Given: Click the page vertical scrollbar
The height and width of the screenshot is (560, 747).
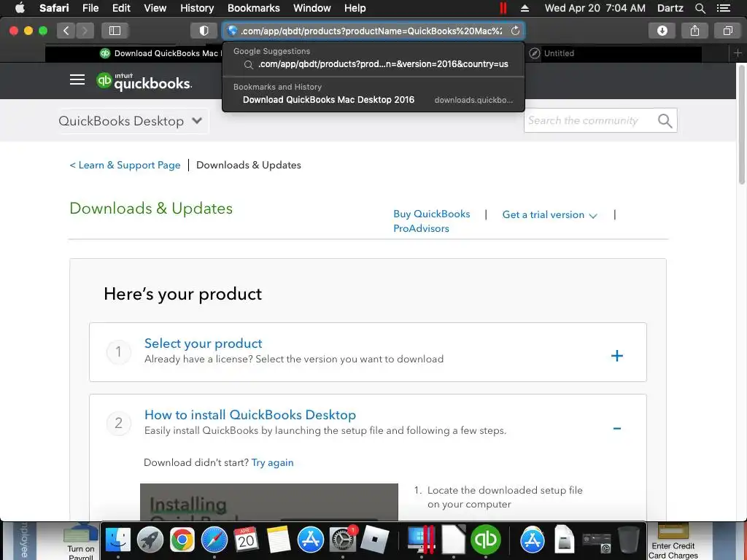Looking at the screenshot, I should 741,124.
